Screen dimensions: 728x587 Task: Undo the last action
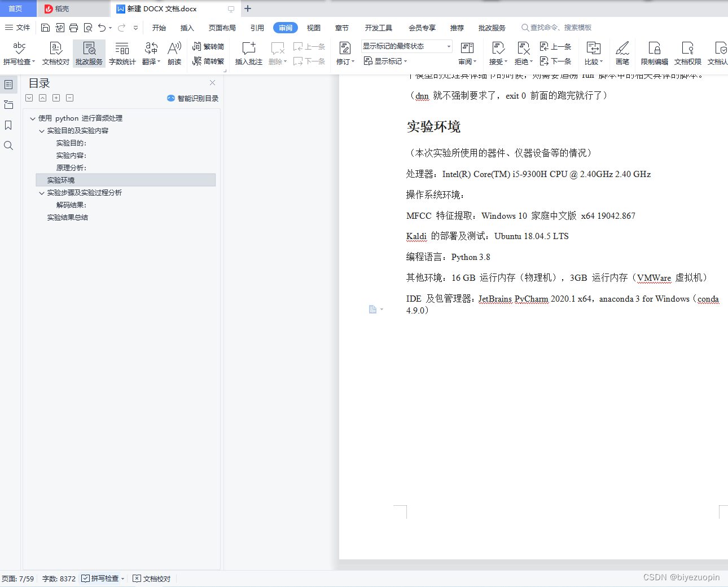tap(102, 28)
